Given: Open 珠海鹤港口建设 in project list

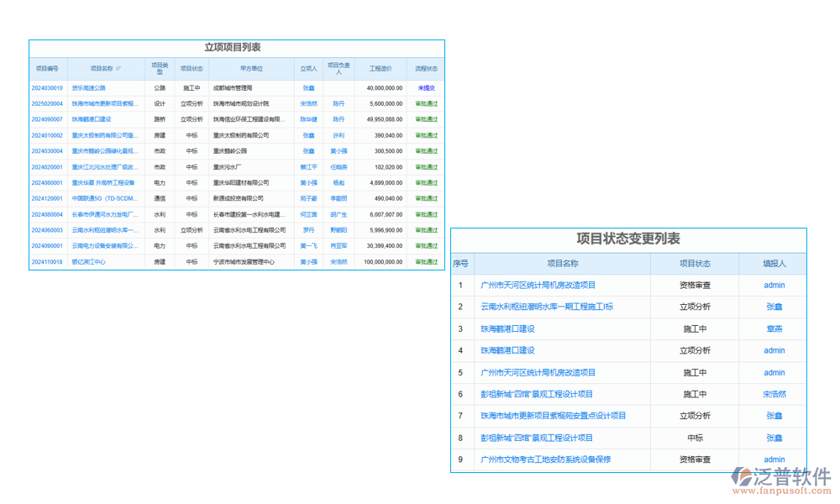Looking at the screenshot, I should [x=92, y=119].
